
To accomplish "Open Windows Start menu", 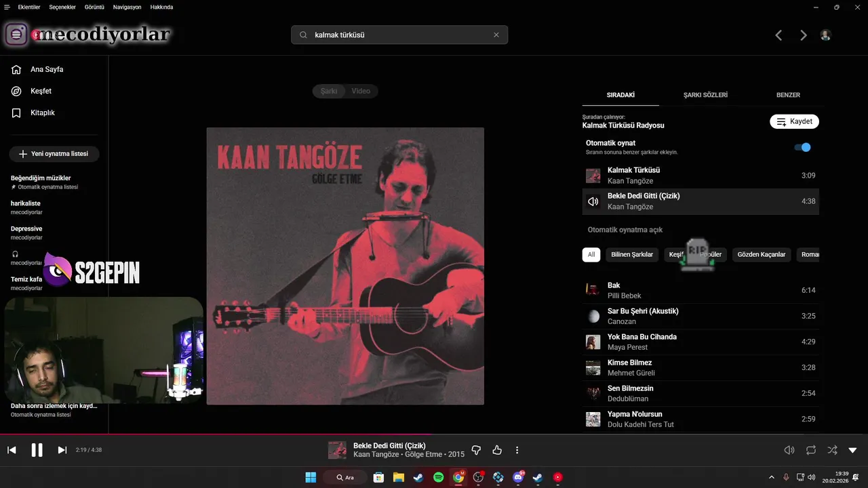I will pyautogui.click(x=311, y=477).
